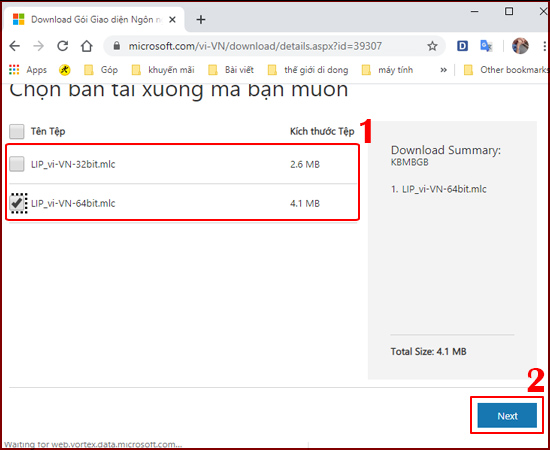Open the yellow running-man bookmark icon

click(x=65, y=70)
